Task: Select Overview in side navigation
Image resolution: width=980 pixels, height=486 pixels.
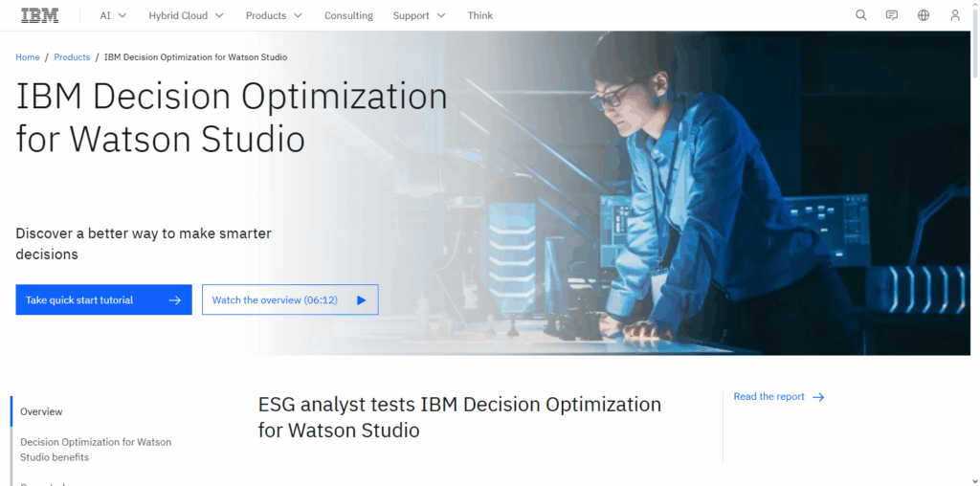Action: [x=41, y=411]
